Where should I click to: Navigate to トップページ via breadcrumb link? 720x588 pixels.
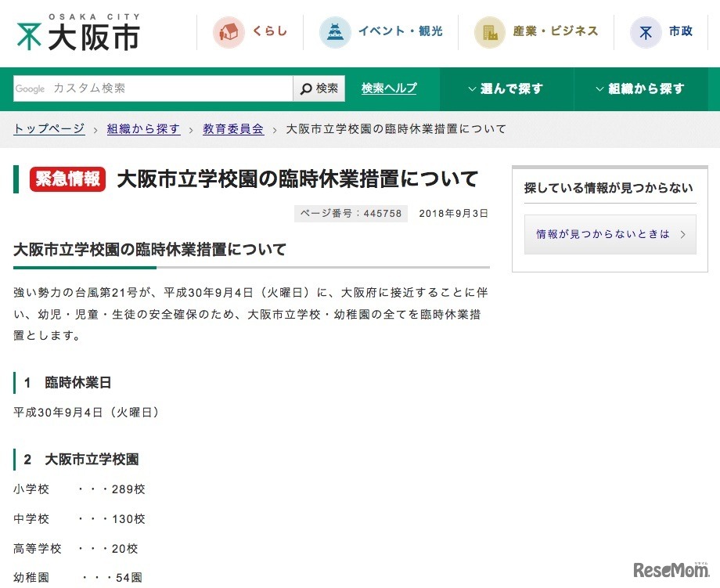(49, 128)
